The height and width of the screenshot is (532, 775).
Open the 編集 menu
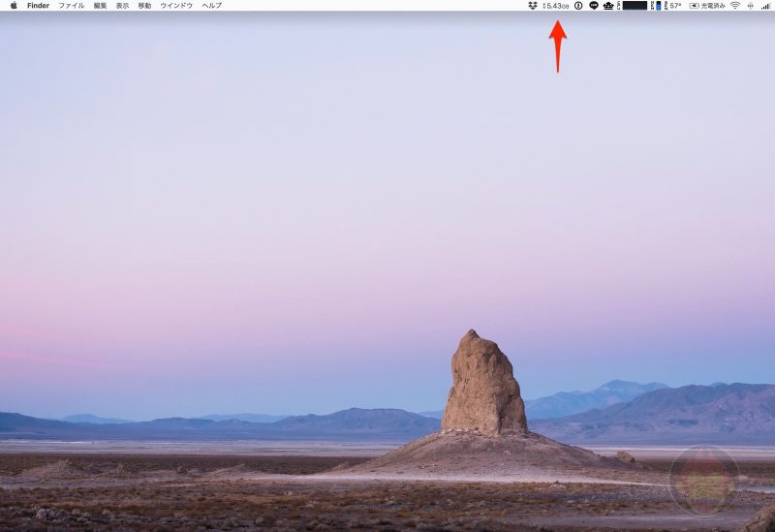coord(100,6)
